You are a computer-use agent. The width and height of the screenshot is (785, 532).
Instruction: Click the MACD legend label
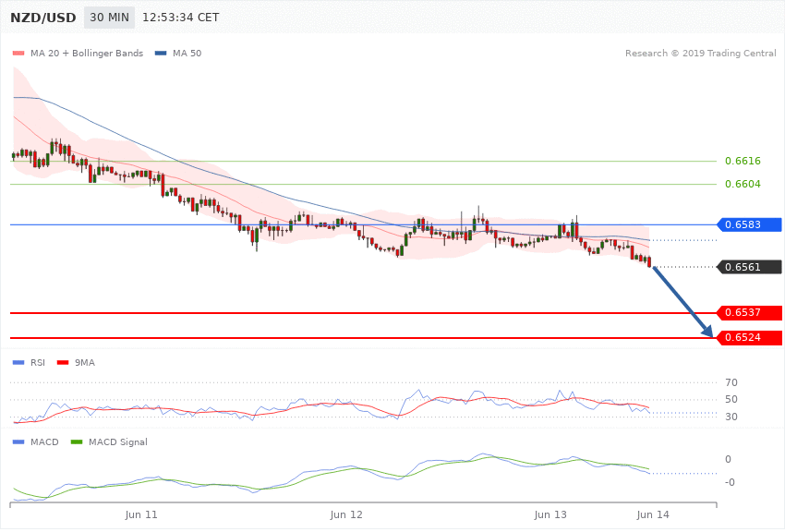pyautogui.click(x=44, y=442)
